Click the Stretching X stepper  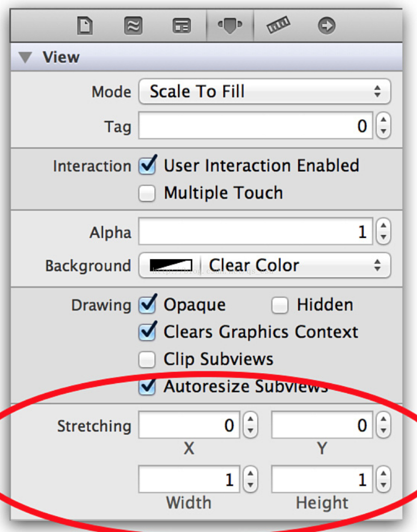(x=251, y=425)
